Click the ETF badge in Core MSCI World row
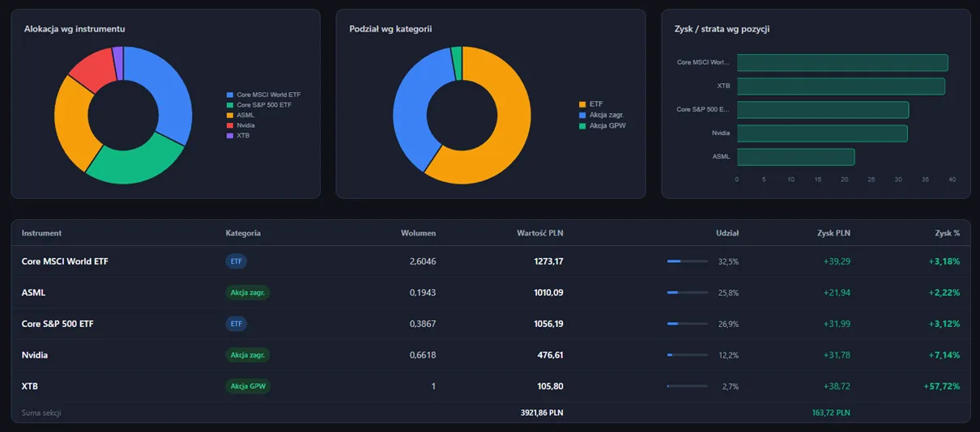The width and height of the screenshot is (980, 432). coord(236,261)
